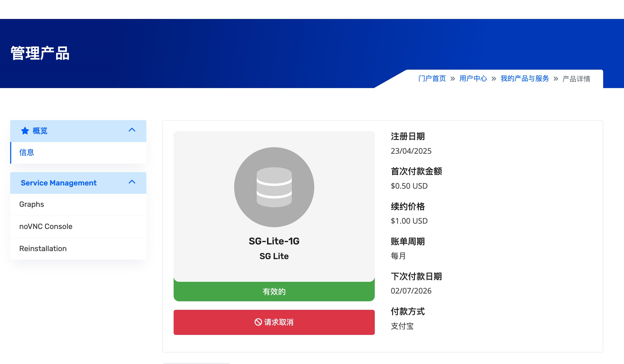Click the SG-Lite-1G product name
Viewport: 624px width, 364px height.
click(x=274, y=241)
